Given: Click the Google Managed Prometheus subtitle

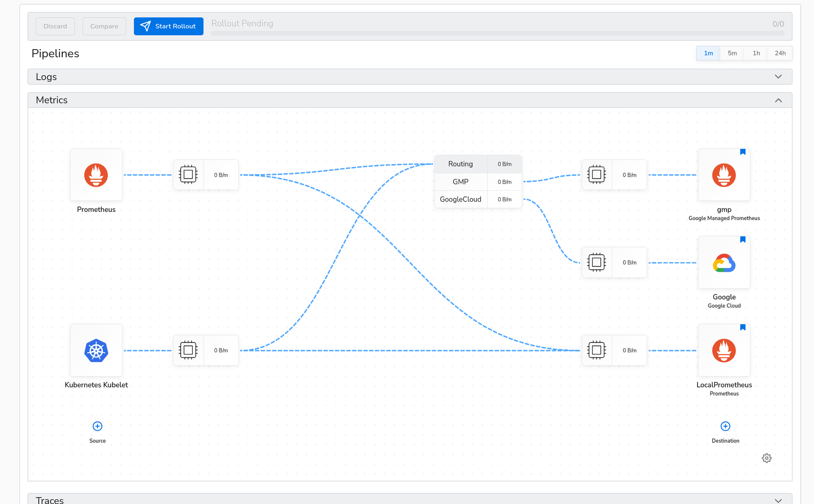Looking at the screenshot, I should click(x=724, y=218).
